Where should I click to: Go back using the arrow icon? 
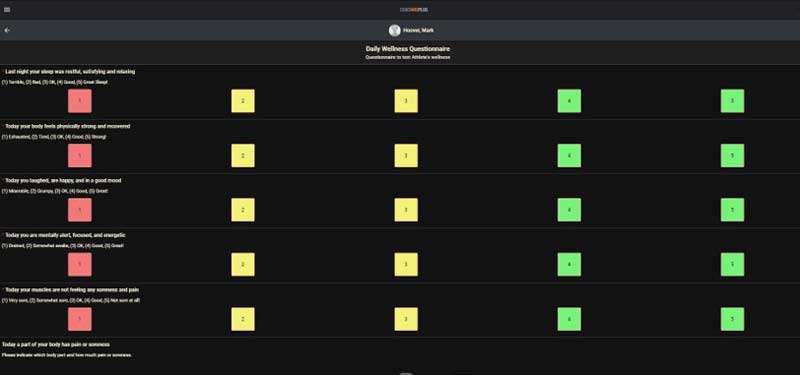click(x=7, y=30)
